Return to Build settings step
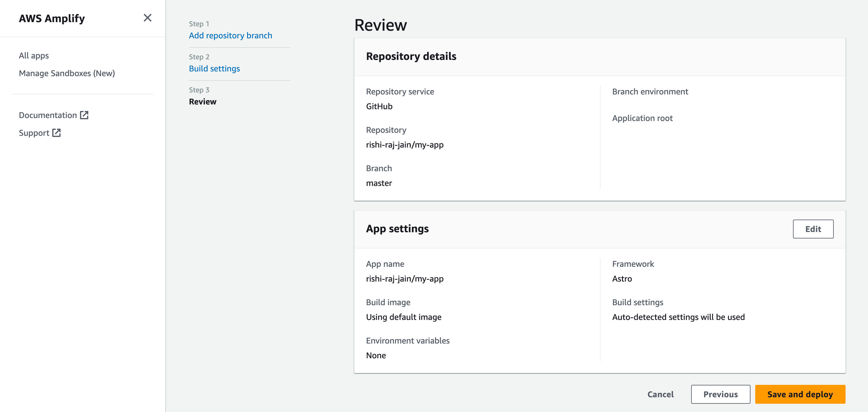Viewport: 868px width, 412px height. [214, 68]
